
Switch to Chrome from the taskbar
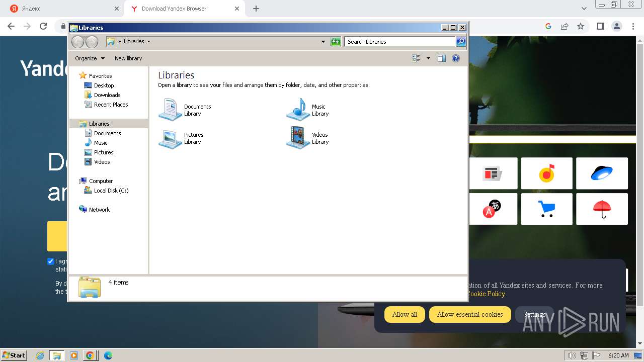coord(90,355)
